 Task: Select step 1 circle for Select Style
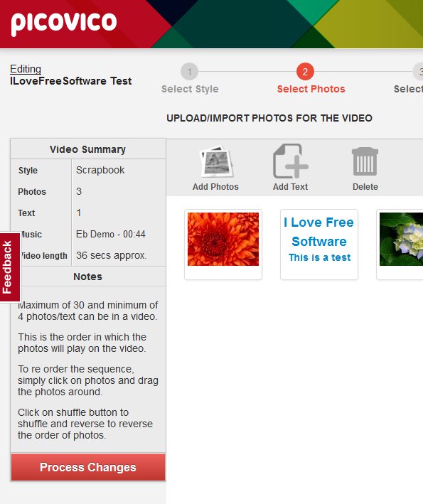click(x=189, y=71)
